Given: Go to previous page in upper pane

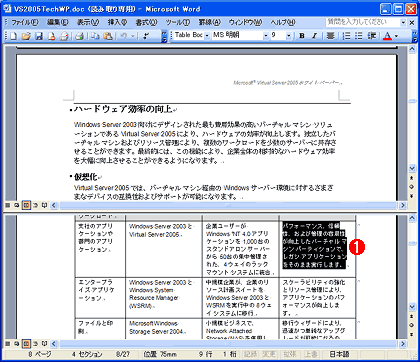Looking at the screenshot, I should [412, 179].
